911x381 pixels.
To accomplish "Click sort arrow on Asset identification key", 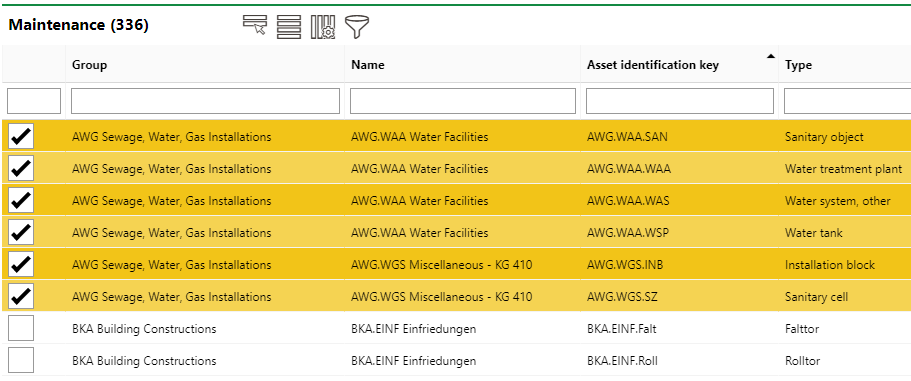I will point(770,56).
